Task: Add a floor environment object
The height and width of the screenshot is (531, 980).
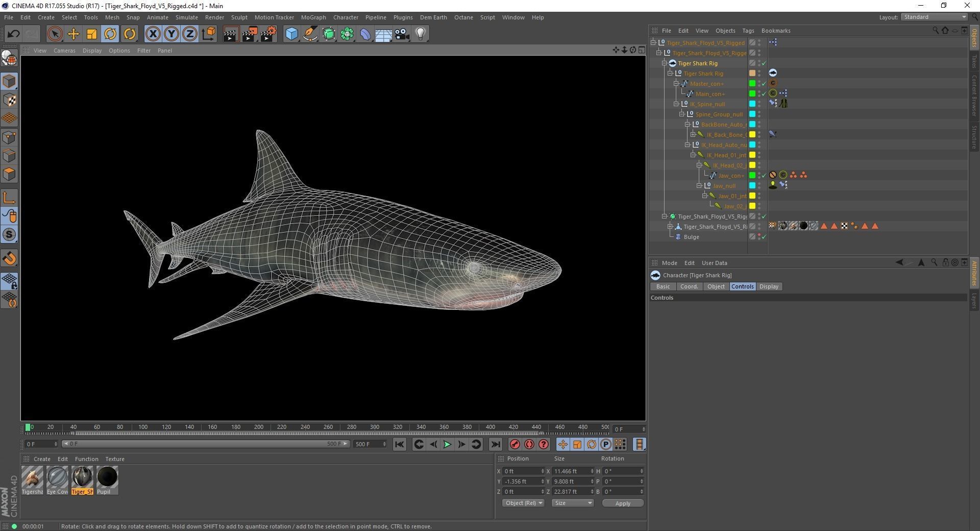Action: click(x=383, y=34)
